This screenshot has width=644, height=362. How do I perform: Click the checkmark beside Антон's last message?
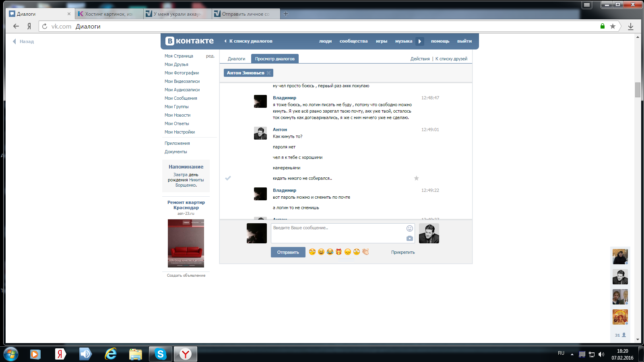click(228, 178)
